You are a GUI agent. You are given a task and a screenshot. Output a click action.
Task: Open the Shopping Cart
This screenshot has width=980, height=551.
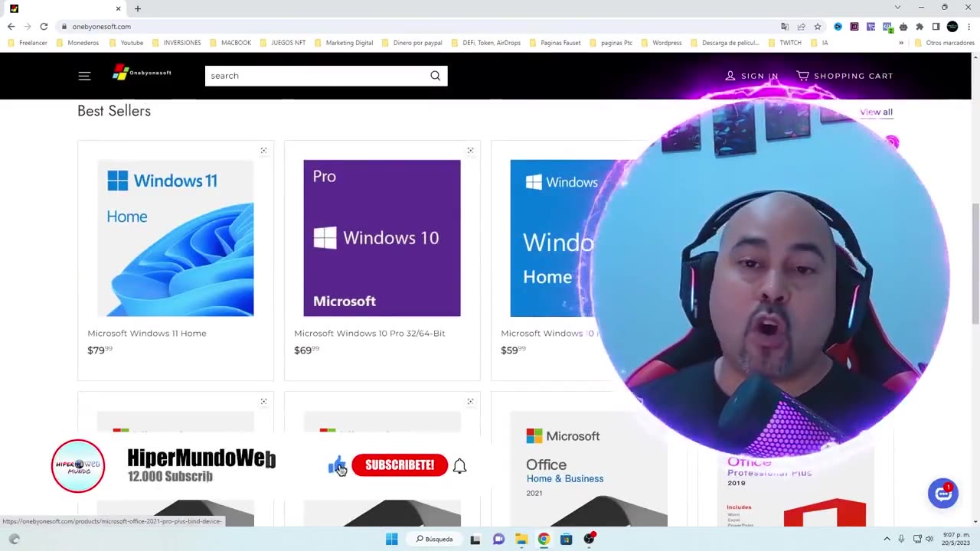(844, 76)
